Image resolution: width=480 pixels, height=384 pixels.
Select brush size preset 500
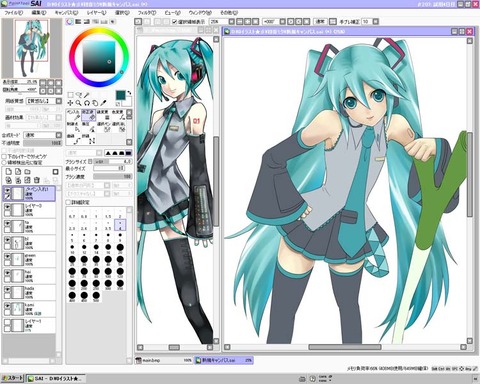coord(96,297)
